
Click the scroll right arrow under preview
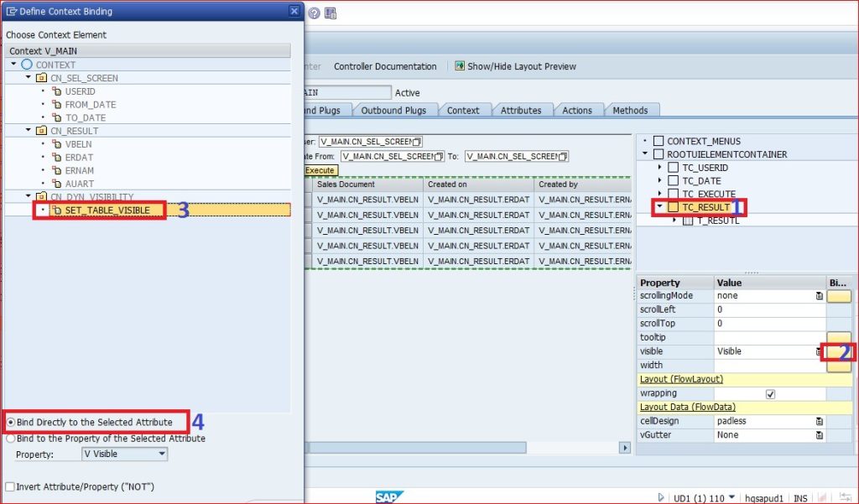click(624, 448)
